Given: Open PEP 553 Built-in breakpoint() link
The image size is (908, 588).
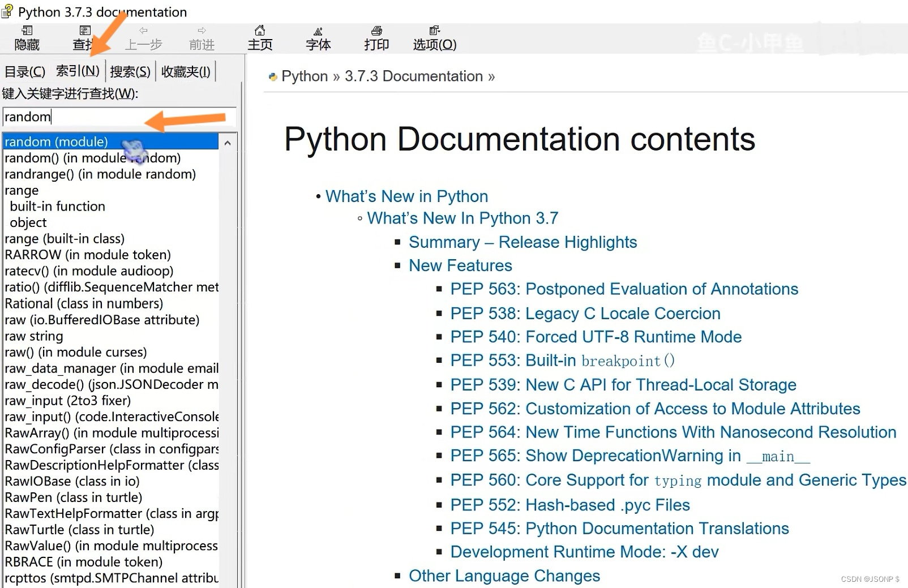Looking at the screenshot, I should pos(563,360).
